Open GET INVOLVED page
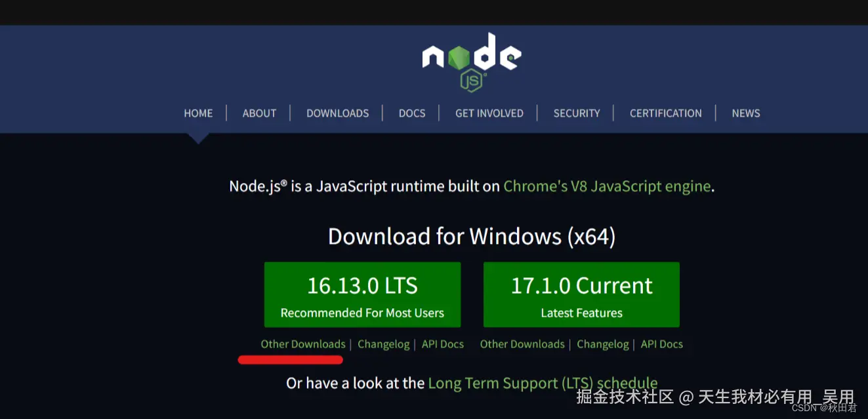This screenshot has height=419, width=868. pos(489,113)
